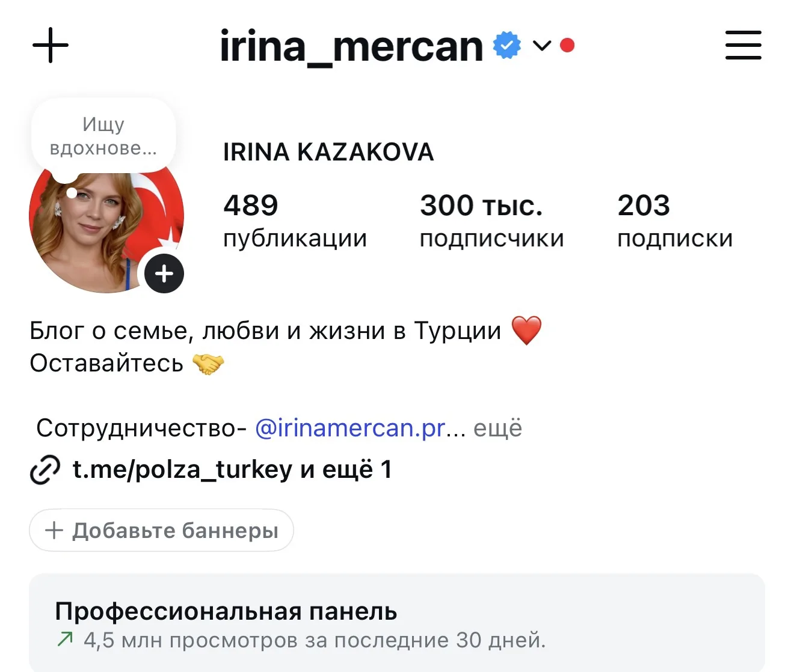Open the 300 тыс. подписчики list
This screenshot has width=794, height=672.
point(492,221)
